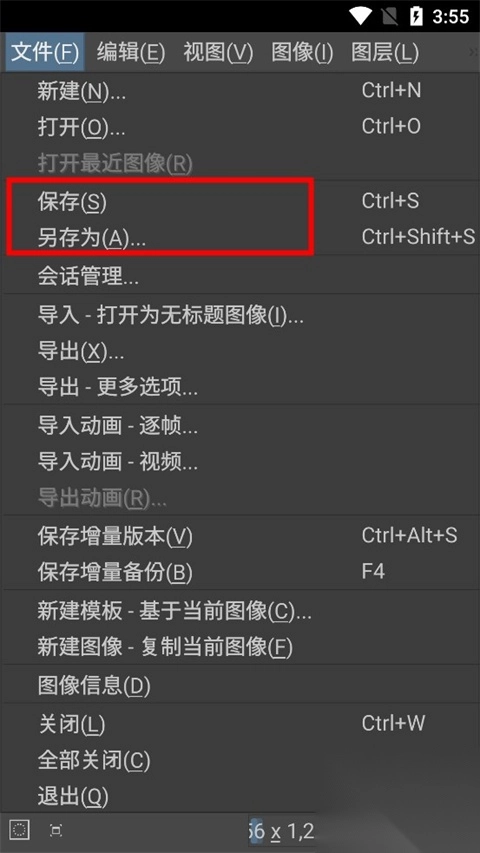Choose 导出(X)... option
This screenshot has height=853, width=480.
coord(240,352)
